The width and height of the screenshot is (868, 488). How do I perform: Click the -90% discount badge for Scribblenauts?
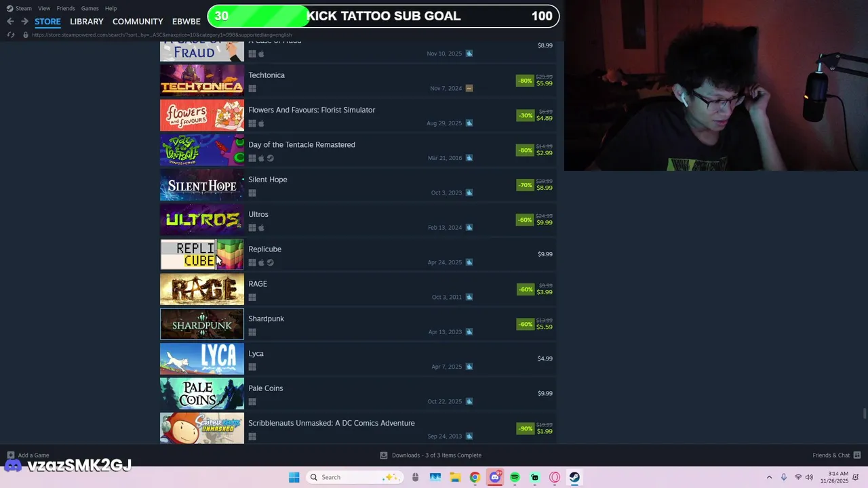[x=525, y=428]
